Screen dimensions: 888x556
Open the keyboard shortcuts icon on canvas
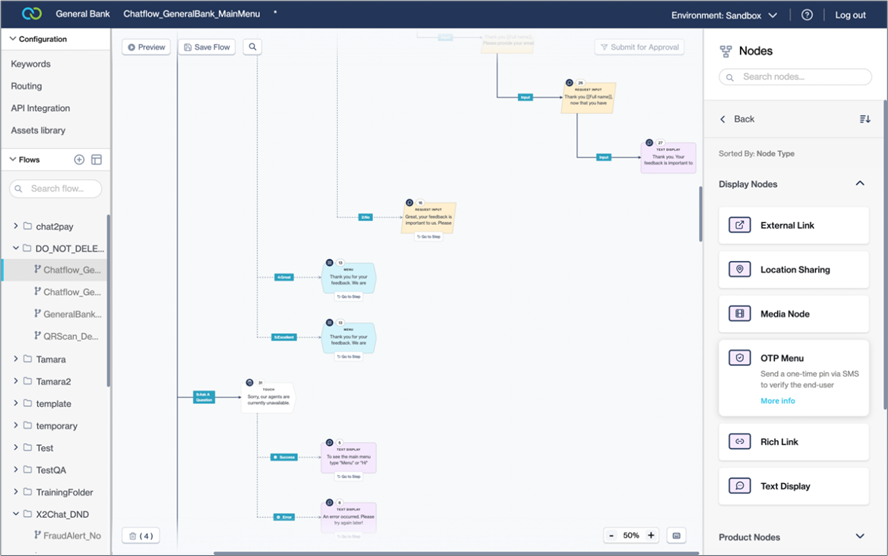[x=677, y=535]
